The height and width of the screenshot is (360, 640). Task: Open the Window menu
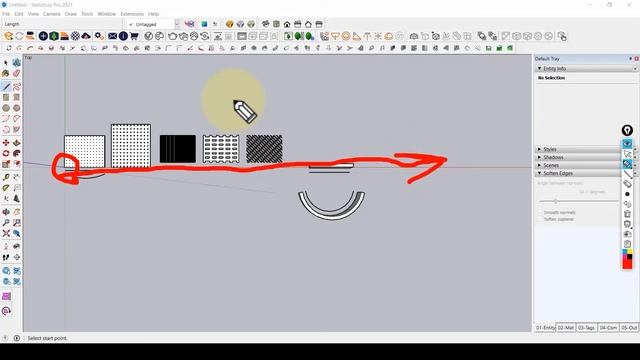[x=107, y=14]
